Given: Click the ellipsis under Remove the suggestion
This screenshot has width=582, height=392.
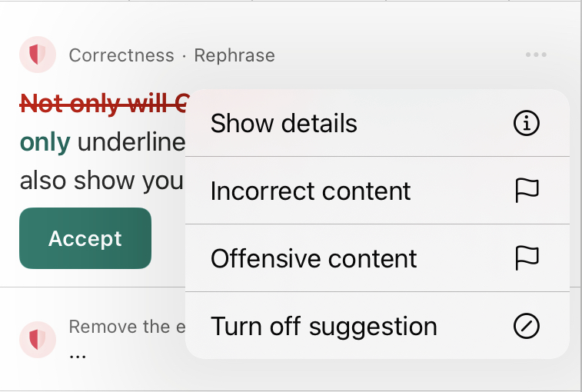Looking at the screenshot, I should 78,357.
